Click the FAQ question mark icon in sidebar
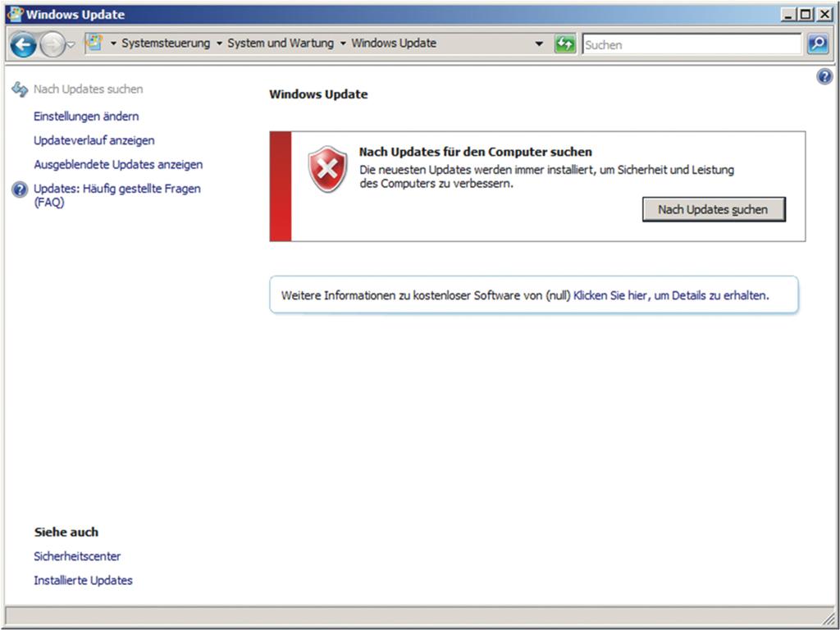Image resolution: width=840 pixels, height=630 pixels. tap(20, 189)
